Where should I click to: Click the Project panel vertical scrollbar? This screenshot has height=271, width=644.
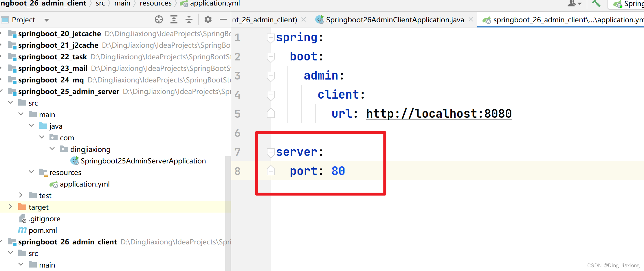click(228, 213)
